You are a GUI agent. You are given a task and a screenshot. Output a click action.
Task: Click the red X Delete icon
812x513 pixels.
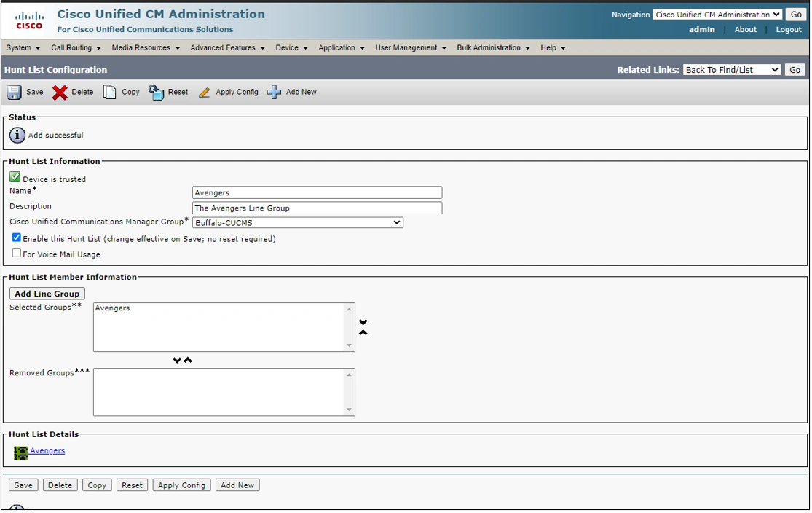tap(60, 93)
